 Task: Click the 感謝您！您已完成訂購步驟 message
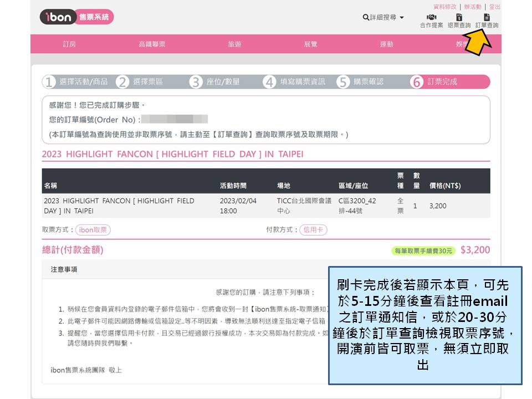98,105
